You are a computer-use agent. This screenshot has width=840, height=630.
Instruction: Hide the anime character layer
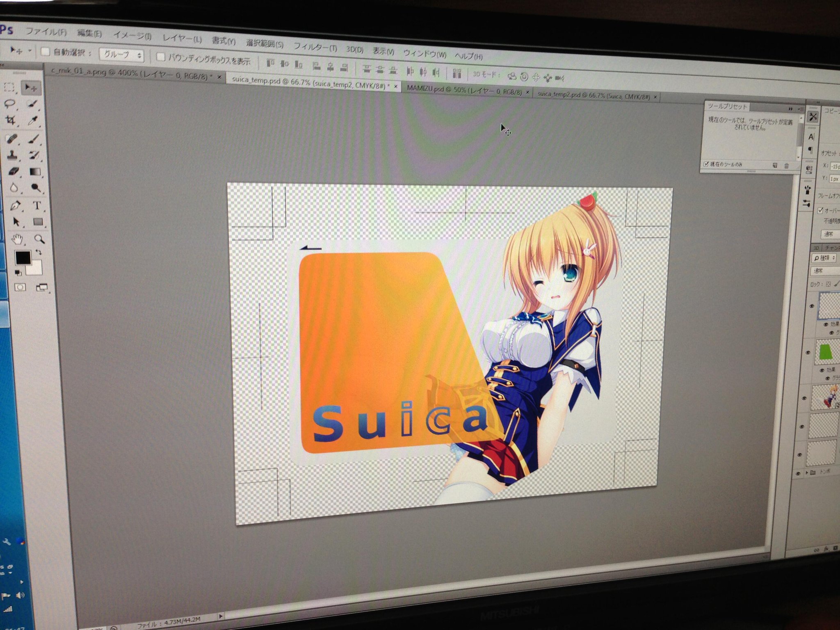click(x=804, y=398)
